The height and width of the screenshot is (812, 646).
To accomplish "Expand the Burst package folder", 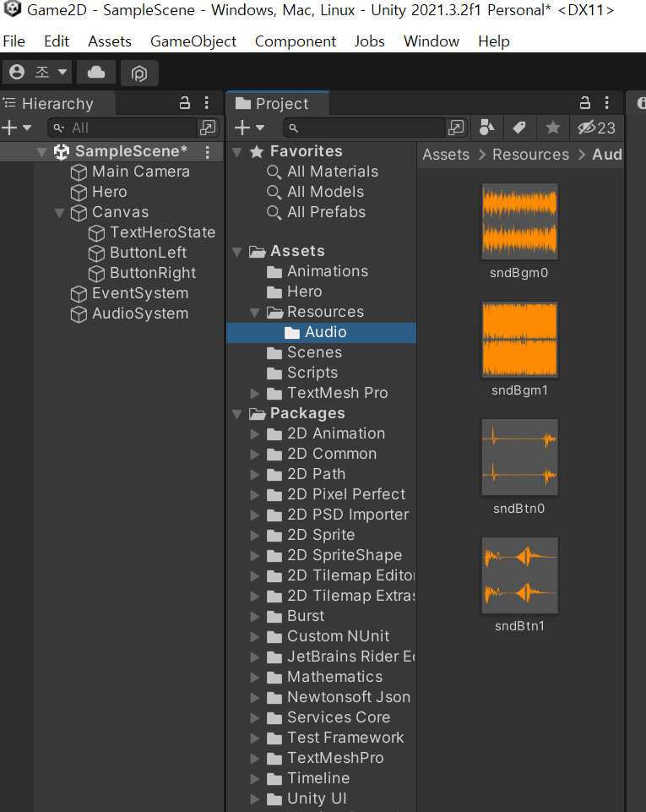I will click(x=254, y=616).
